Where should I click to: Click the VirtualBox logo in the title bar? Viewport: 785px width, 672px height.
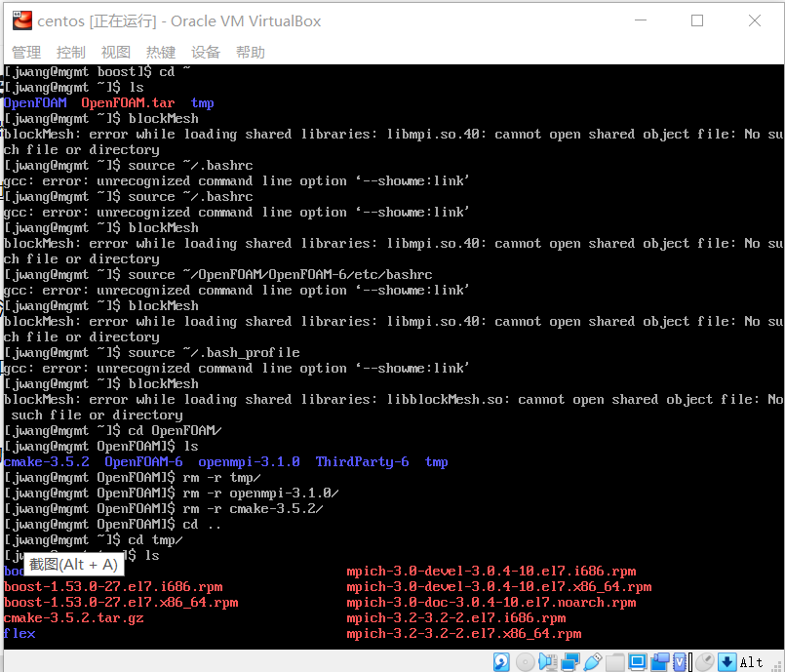[21, 20]
